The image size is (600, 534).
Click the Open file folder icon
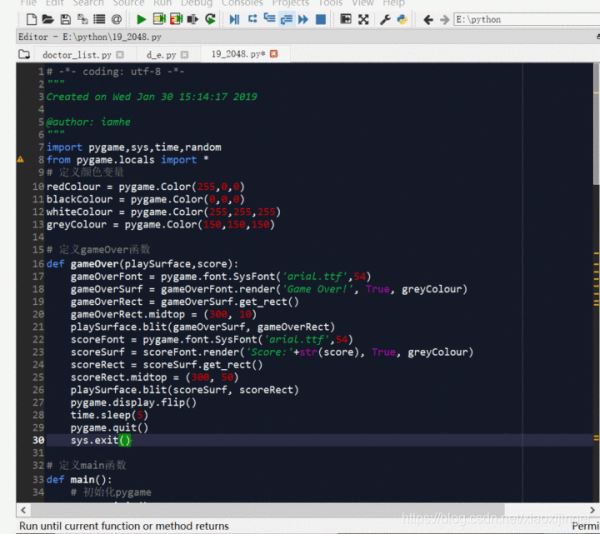(x=48, y=19)
